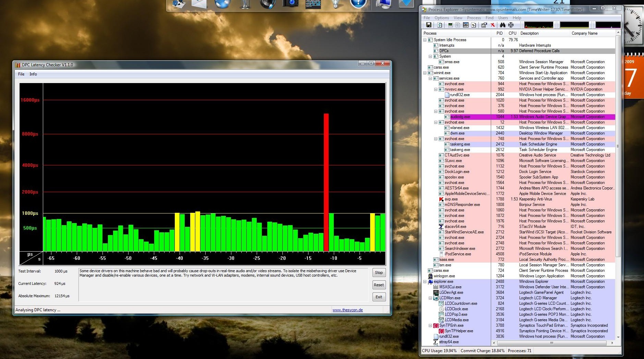
Task: Open View menu in Process Explorer
Action: (458, 18)
